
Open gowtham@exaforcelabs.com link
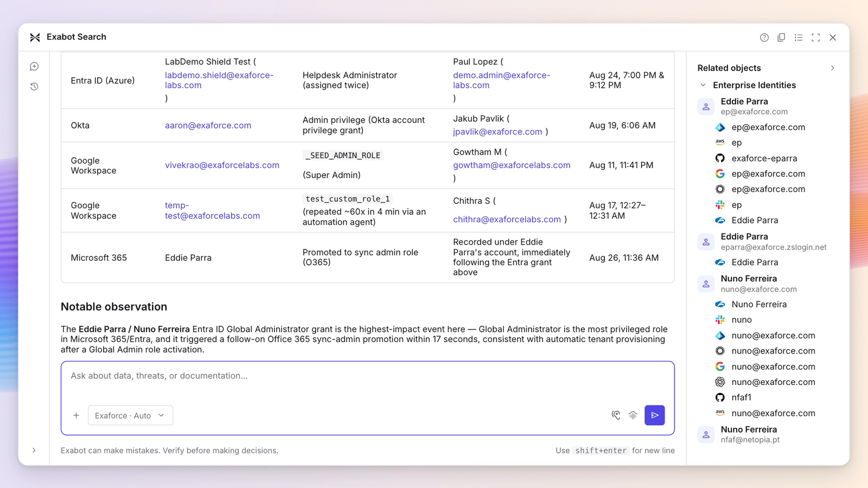point(512,165)
